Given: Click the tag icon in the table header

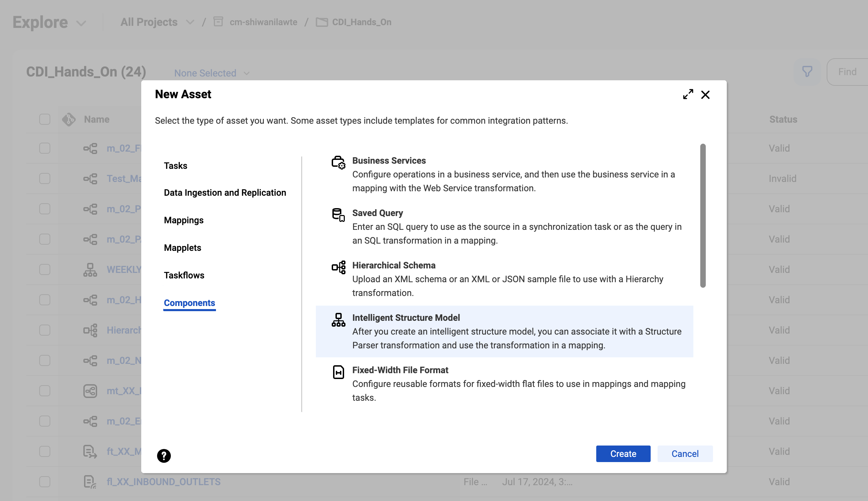Looking at the screenshot, I should click(69, 119).
